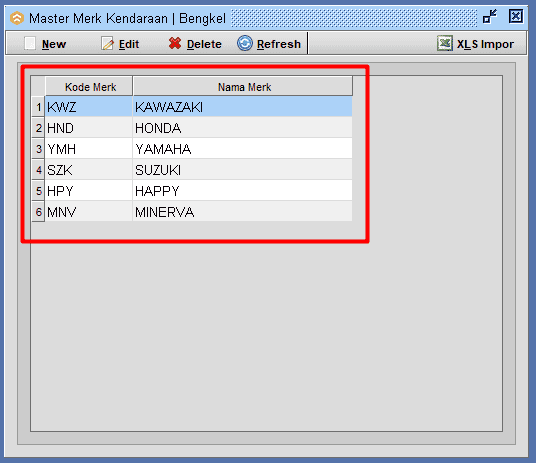Sort by Nama Merk column header
This screenshot has height=463, width=536.
click(x=243, y=87)
